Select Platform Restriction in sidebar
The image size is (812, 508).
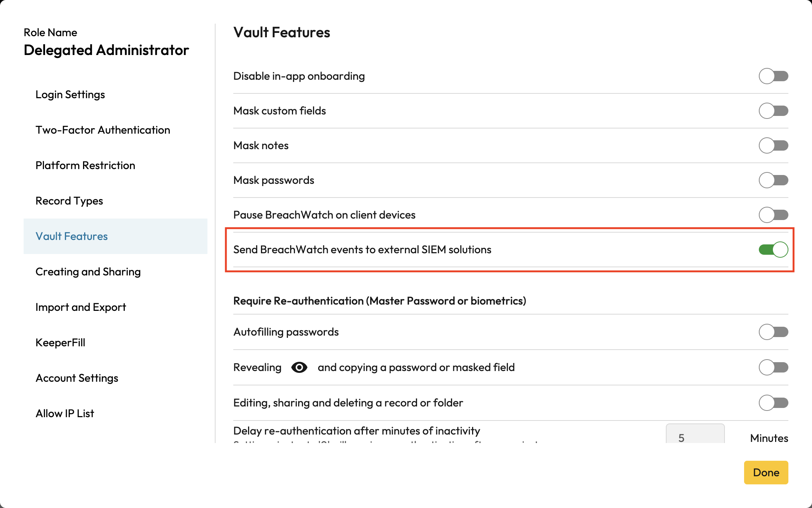click(85, 165)
